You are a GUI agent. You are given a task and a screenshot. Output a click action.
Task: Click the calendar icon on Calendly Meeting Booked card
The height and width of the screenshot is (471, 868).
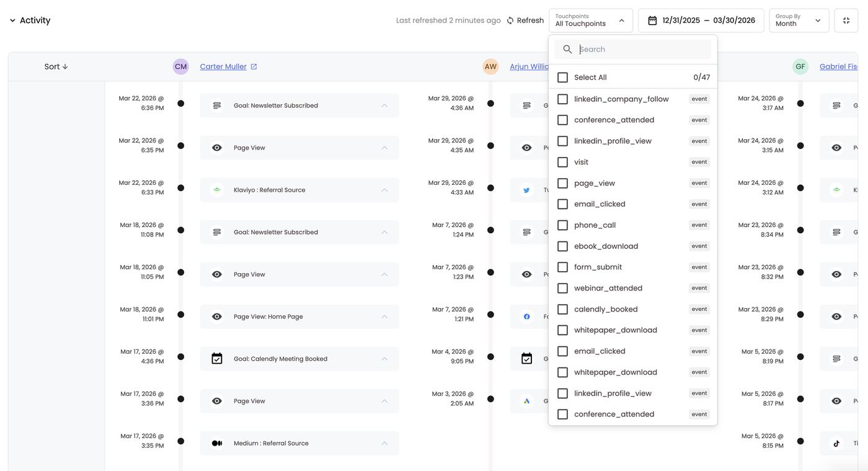point(217,359)
